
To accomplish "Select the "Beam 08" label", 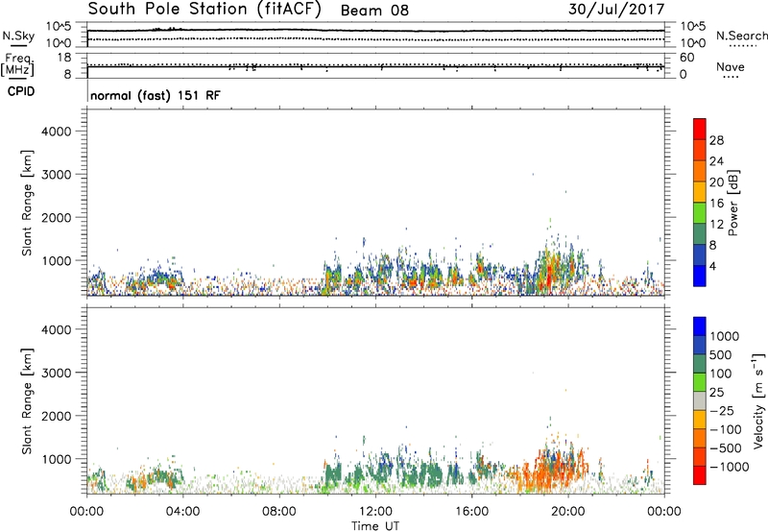I will 374,11.
